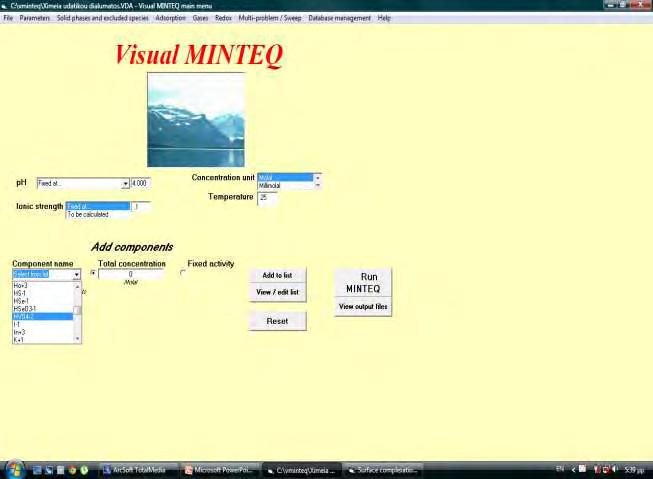The width and height of the screenshot is (653, 479).
Task: Select HSeO3-1 from the component list
Action: pos(43,309)
